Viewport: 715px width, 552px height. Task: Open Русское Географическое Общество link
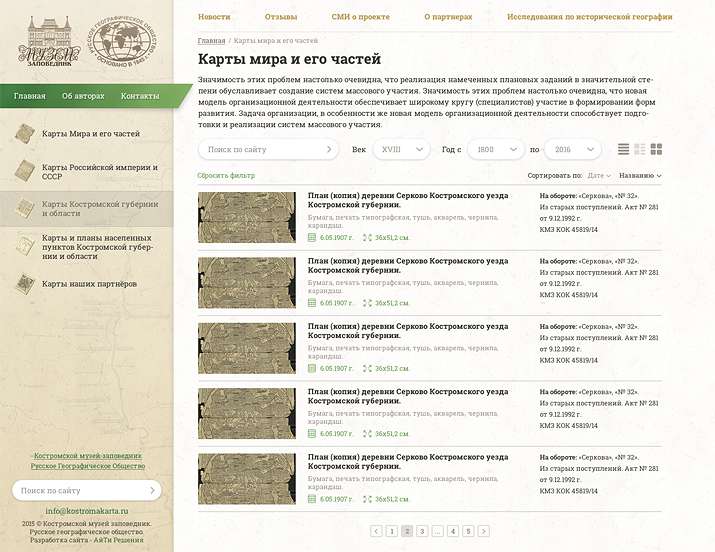coord(88,466)
